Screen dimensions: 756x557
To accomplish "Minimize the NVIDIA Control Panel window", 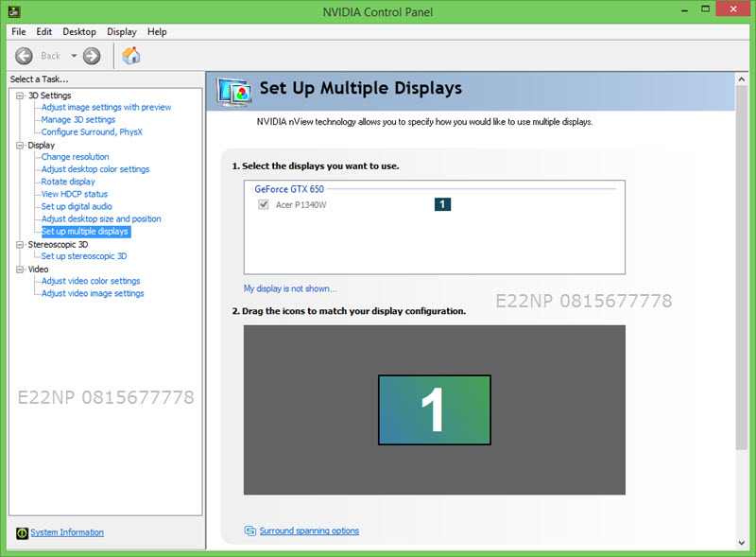I will [x=684, y=9].
